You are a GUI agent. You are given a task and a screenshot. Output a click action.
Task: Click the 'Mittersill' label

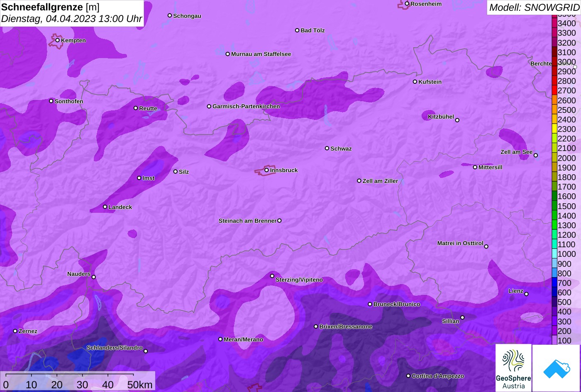pyautogui.click(x=491, y=167)
